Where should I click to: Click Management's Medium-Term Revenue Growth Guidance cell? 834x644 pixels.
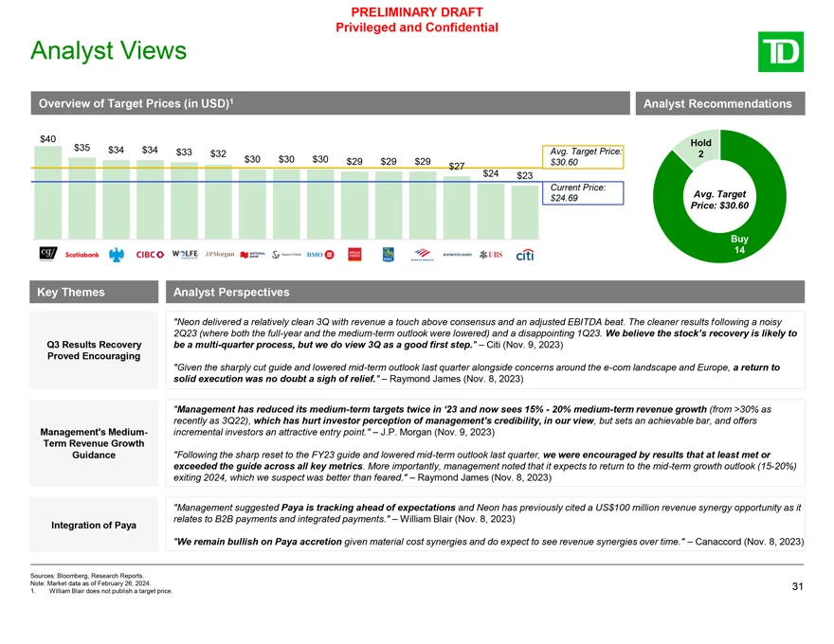[x=94, y=443]
